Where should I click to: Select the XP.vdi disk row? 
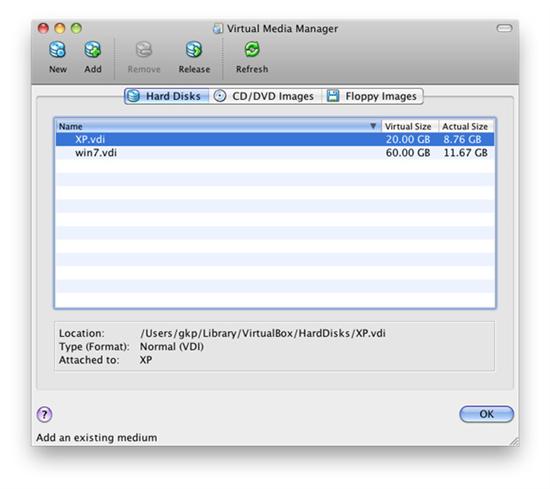tap(275, 139)
